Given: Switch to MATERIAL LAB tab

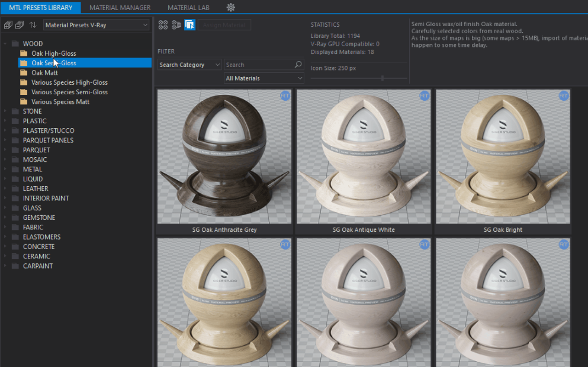Looking at the screenshot, I should click(188, 7).
